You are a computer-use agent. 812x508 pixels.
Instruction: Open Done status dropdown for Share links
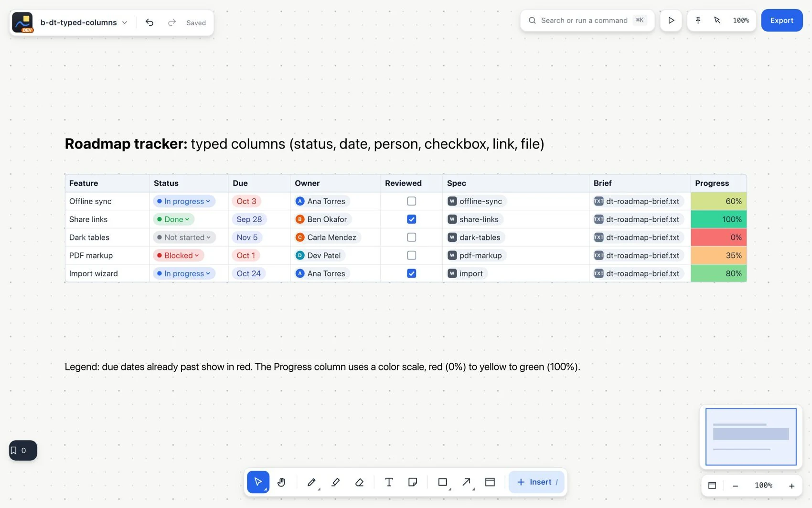click(x=173, y=219)
